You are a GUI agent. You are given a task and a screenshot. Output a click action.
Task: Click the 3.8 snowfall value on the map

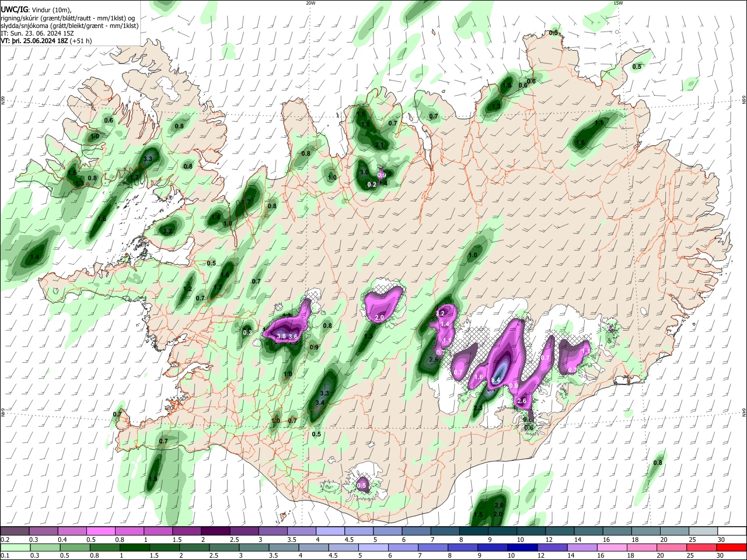(281, 337)
